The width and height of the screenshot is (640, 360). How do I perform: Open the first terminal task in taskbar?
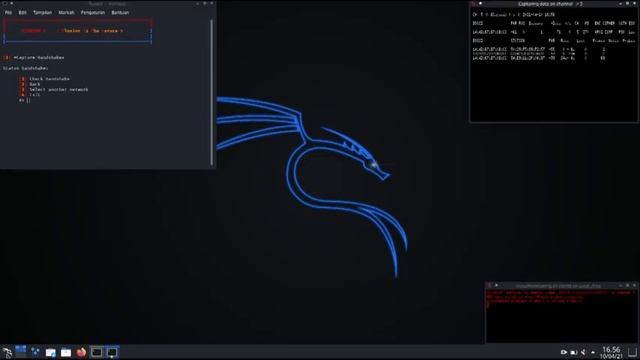pyautogui.click(x=97, y=352)
